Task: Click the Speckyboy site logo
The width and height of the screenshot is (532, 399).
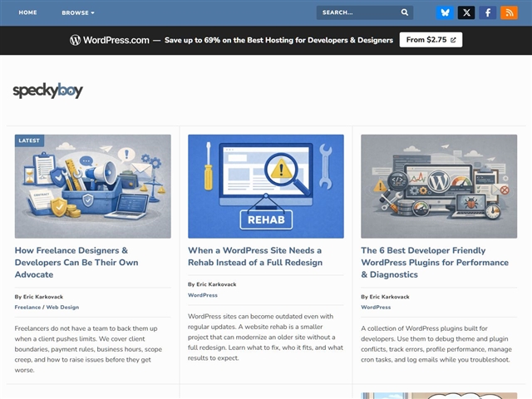Action: [x=47, y=91]
